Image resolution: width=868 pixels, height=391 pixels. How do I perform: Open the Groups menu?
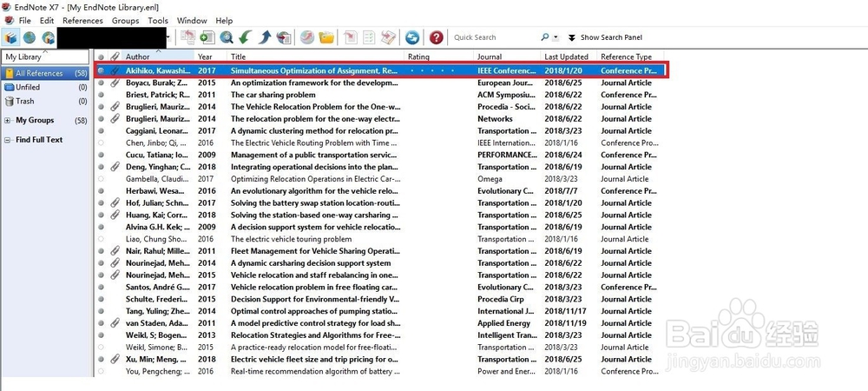126,21
